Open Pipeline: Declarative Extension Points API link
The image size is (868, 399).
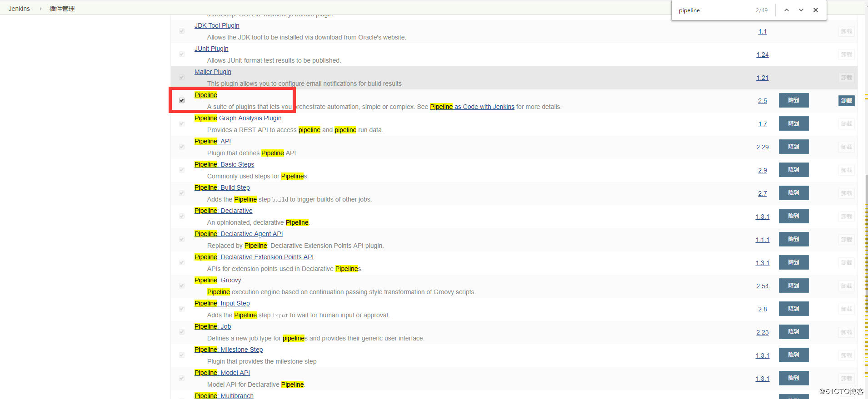tap(254, 257)
